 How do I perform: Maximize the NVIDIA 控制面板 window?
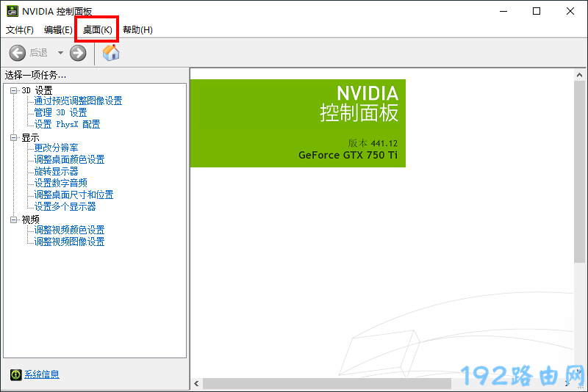point(537,11)
